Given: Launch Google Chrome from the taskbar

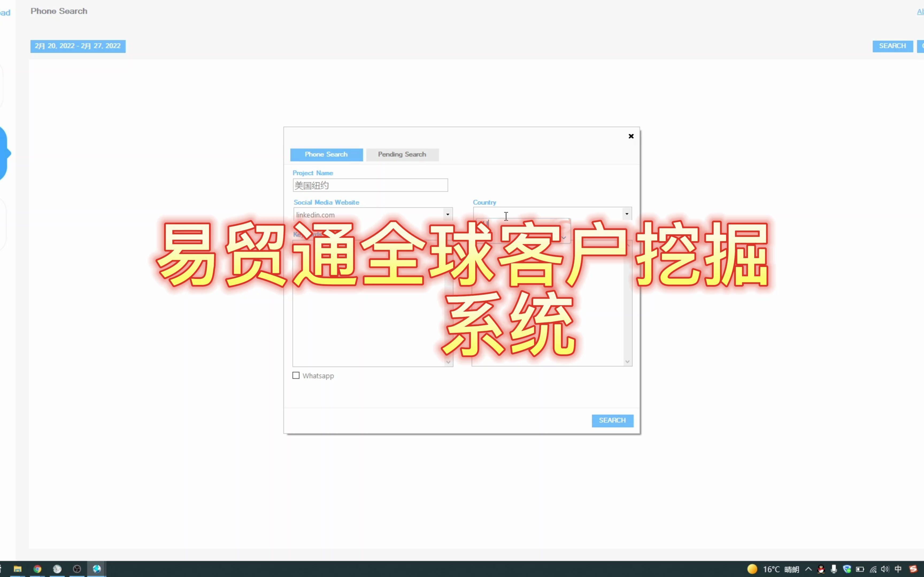Looking at the screenshot, I should [37, 569].
